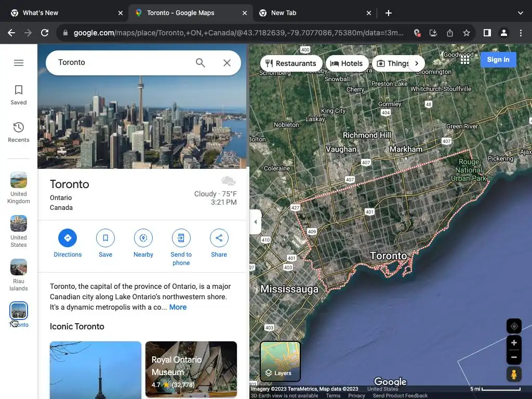This screenshot has width=532, height=399.
Task: Send Toronto to your phone
Action: click(181, 248)
